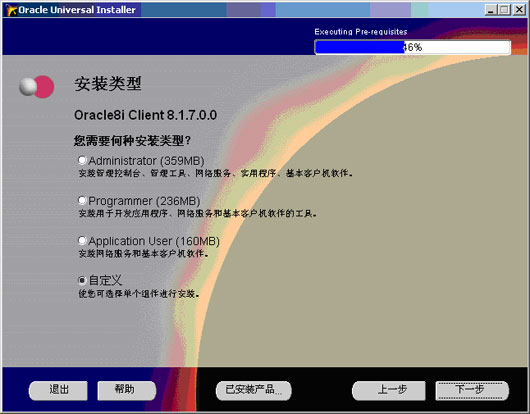Click the 您需要何种安装类型? question text

point(132,141)
